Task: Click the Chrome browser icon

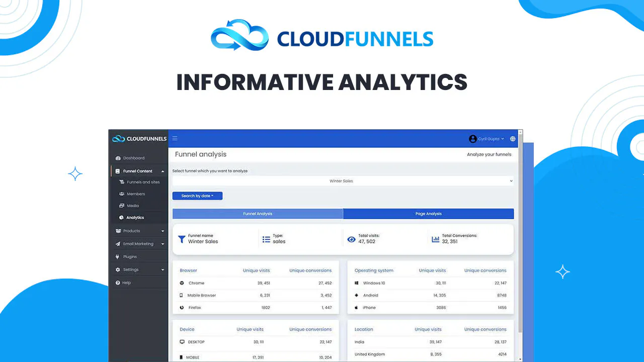Action: 182,283
